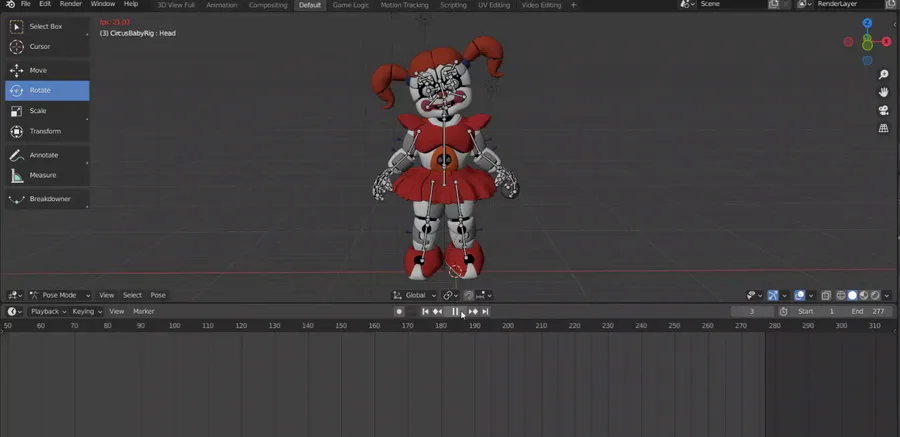Toggle snapping magnet in viewport header
Viewport: 900px width, 437px height.
469,295
